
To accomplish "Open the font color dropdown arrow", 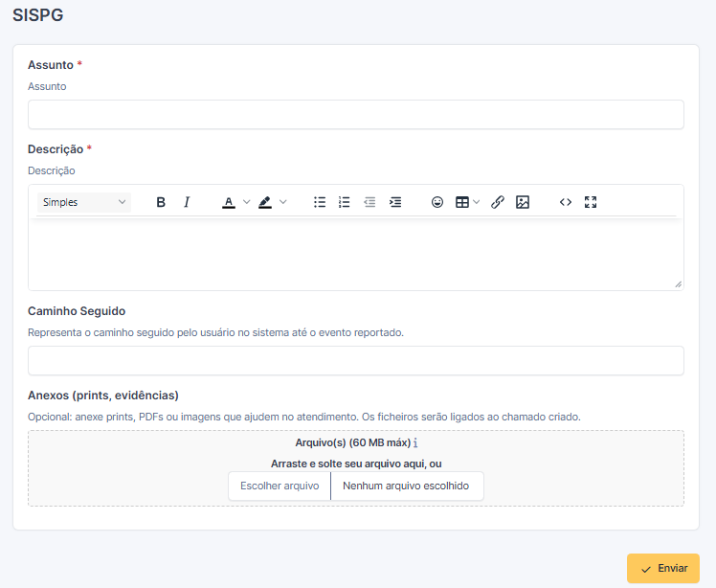I will coord(246,202).
